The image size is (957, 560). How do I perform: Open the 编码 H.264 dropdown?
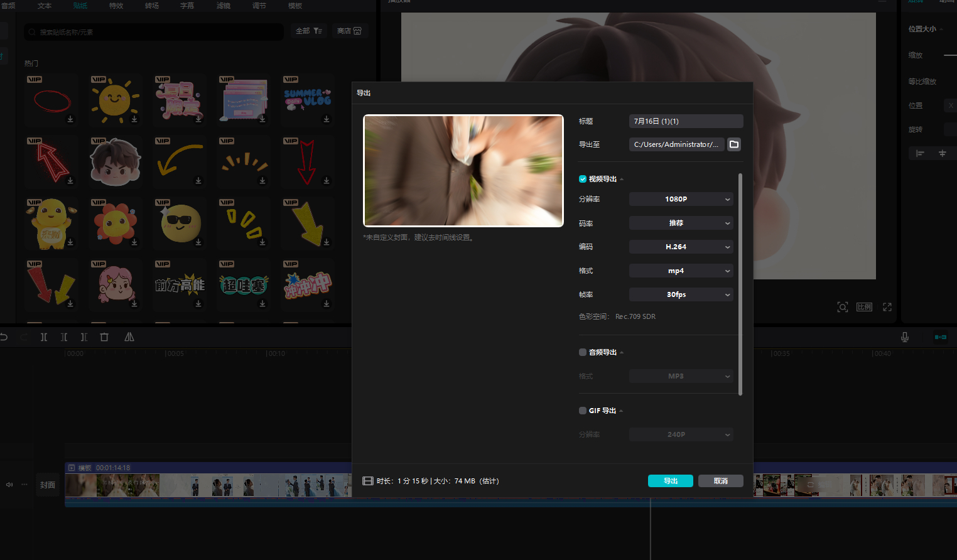point(681,247)
